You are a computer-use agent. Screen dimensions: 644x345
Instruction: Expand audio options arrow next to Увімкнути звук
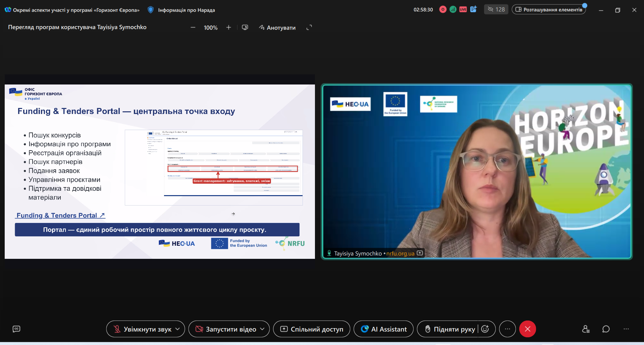[x=178, y=329]
